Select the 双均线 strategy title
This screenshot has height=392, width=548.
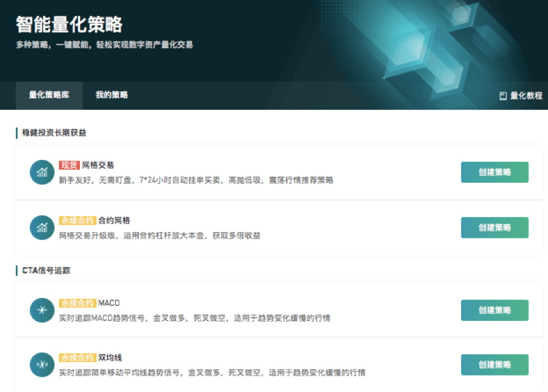110,358
